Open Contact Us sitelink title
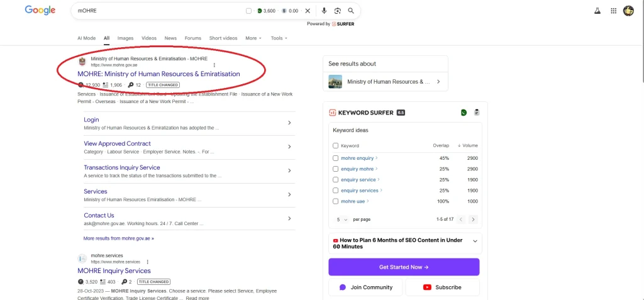Screen dimensions: 644x300 point(99,215)
